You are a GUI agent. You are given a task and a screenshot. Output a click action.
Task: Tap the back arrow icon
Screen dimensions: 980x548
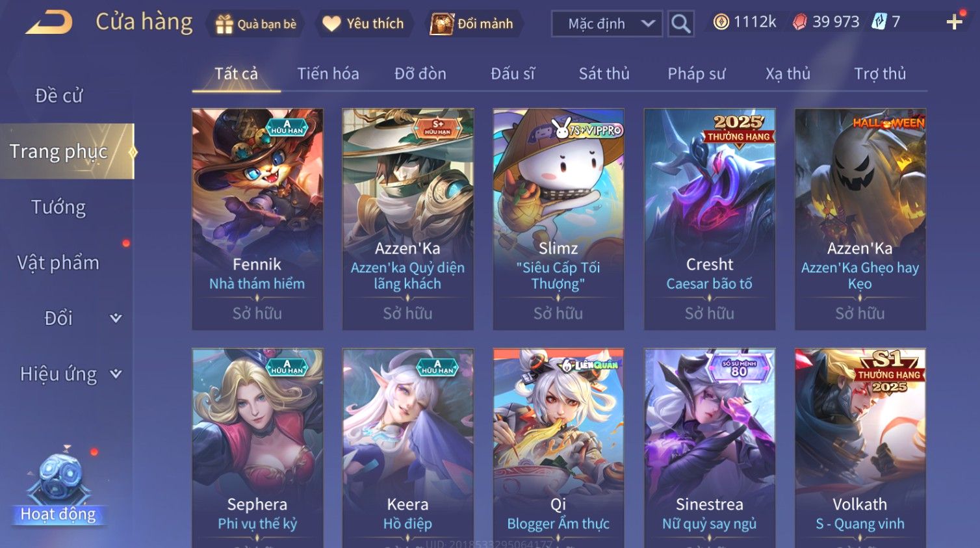(49, 23)
